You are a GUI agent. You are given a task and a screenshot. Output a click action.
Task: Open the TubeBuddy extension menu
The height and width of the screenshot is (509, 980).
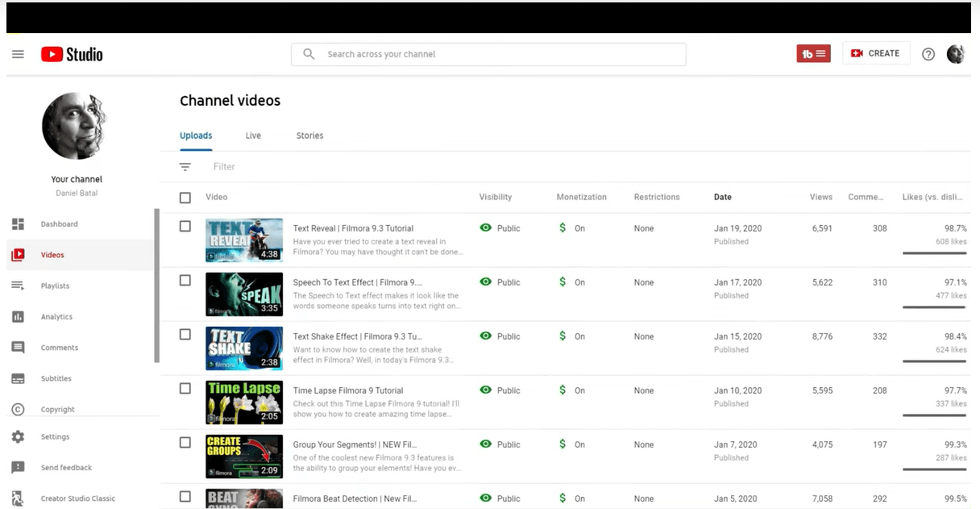pyautogui.click(x=813, y=53)
